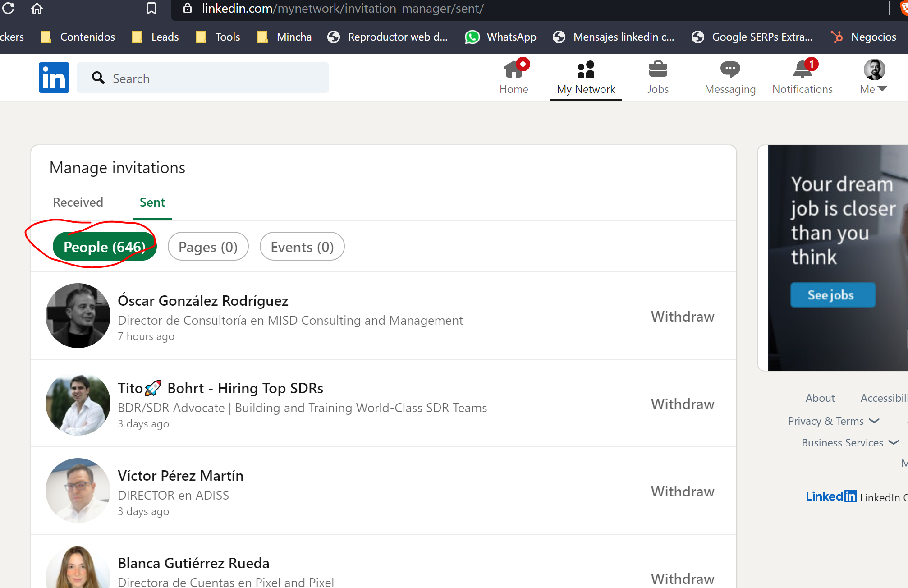The height and width of the screenshot is (588, 908).
Task: Go to browser home page icon
Action: click(37, 8)
